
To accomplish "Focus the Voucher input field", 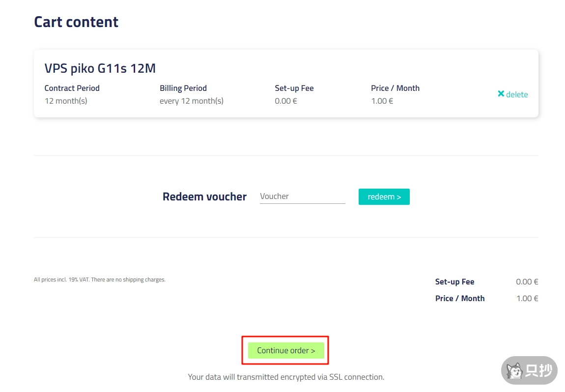I will [x=302, y=196].
